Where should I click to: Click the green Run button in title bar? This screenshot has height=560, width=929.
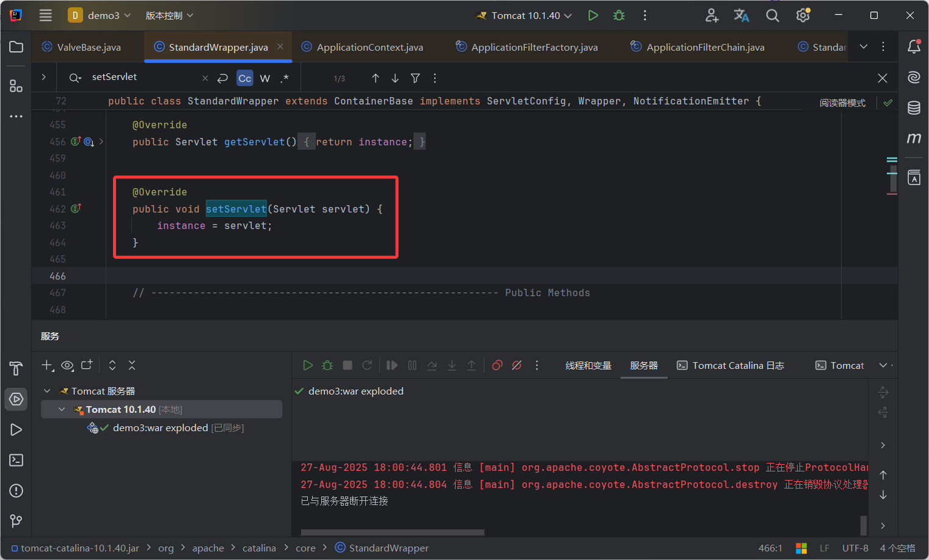[x=592, y=15]
